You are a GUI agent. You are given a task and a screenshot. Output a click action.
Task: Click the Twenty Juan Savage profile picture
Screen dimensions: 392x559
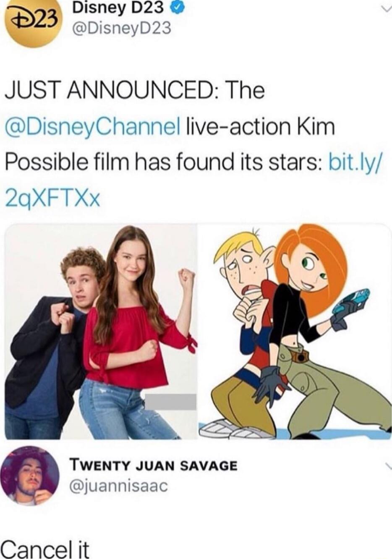pos(30,475)
